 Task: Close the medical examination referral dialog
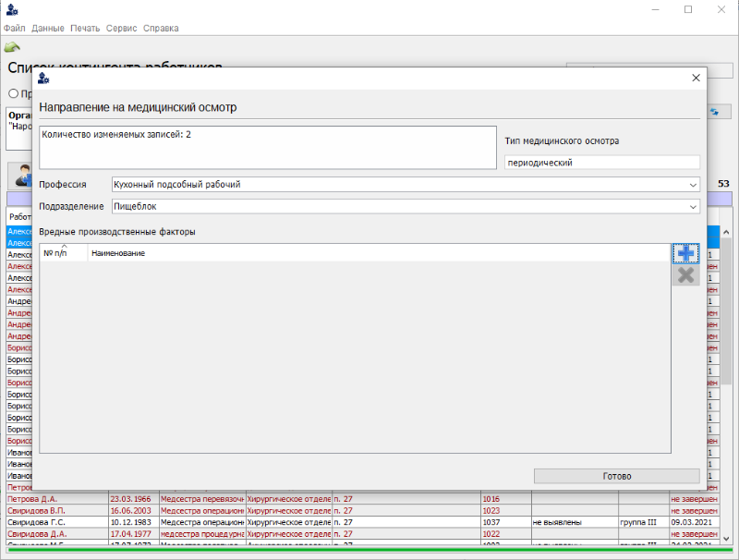[696, 79]
